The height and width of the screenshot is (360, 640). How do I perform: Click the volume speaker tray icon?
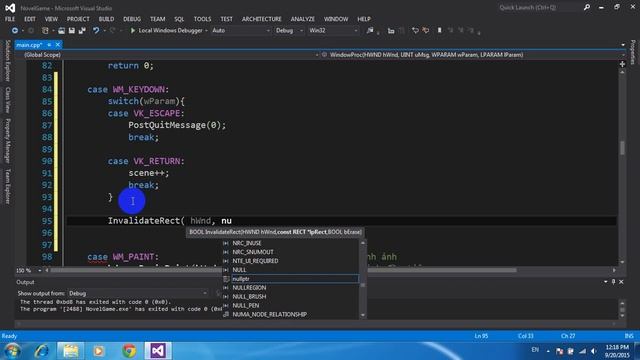coord(593,351)
